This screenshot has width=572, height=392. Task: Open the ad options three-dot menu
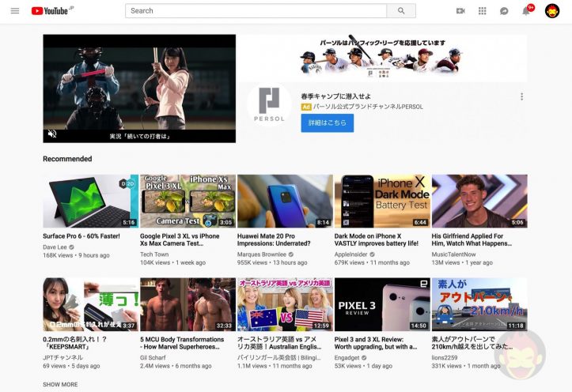[521, 96]
